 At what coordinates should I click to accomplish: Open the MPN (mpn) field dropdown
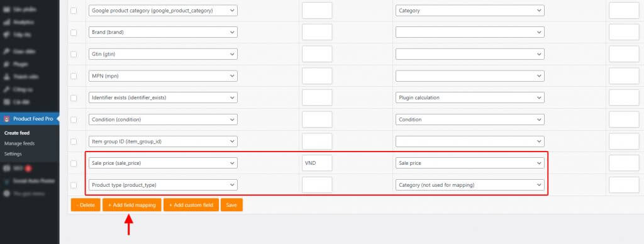pyautogui.click(x=163, y=76)
